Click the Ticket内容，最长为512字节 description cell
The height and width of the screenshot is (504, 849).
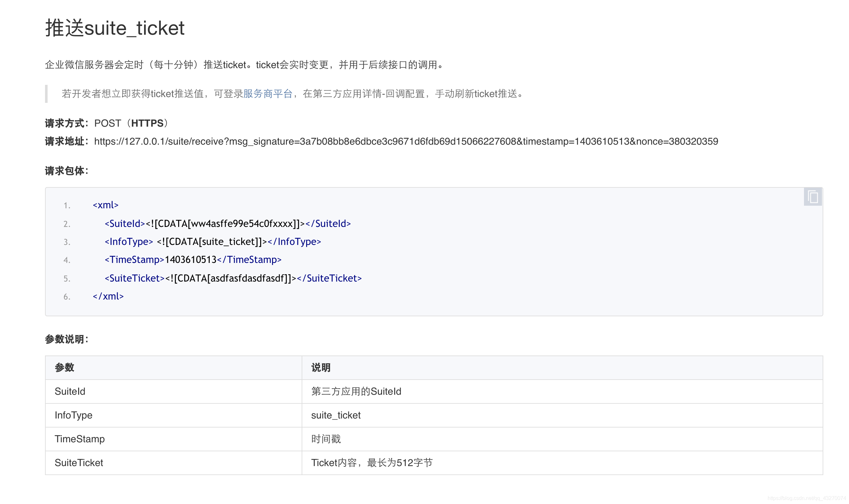point(562,463)
